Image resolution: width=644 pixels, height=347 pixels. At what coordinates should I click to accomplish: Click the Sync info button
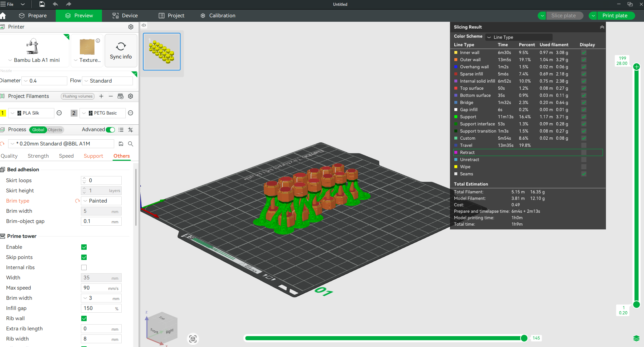tap(121, 51)
